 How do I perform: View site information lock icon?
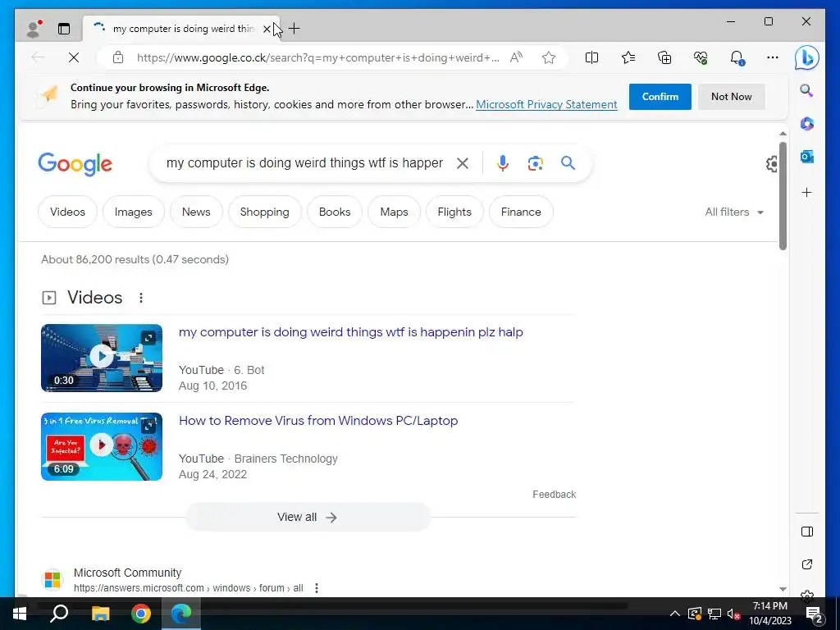(x=118, y=57)
